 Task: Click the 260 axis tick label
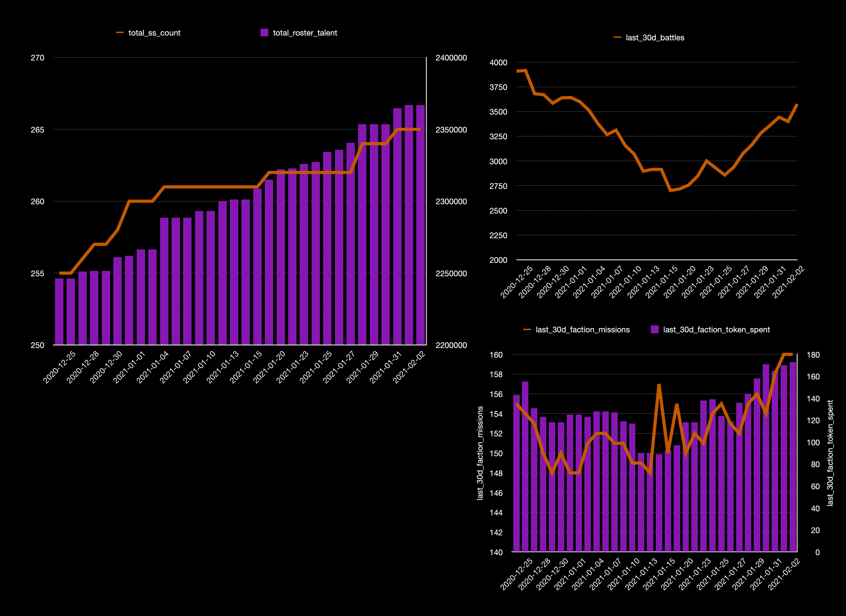click(37, 201)
